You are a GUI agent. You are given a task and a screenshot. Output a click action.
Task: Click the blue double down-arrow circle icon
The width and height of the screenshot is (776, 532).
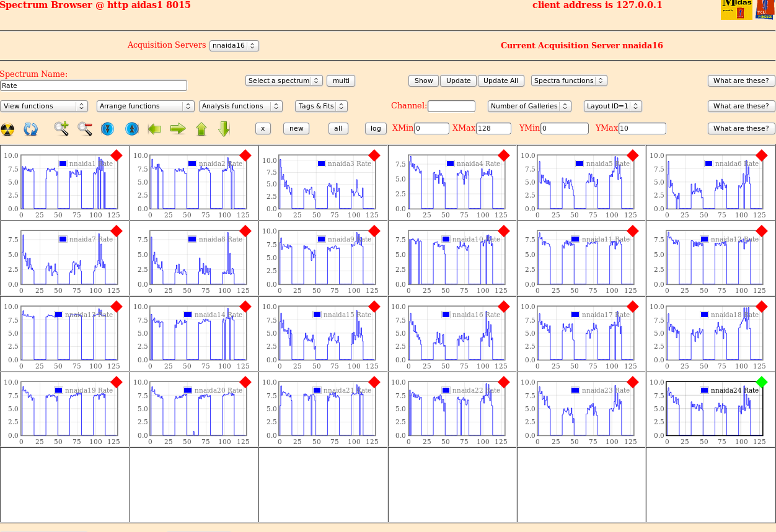coord(107,129)
